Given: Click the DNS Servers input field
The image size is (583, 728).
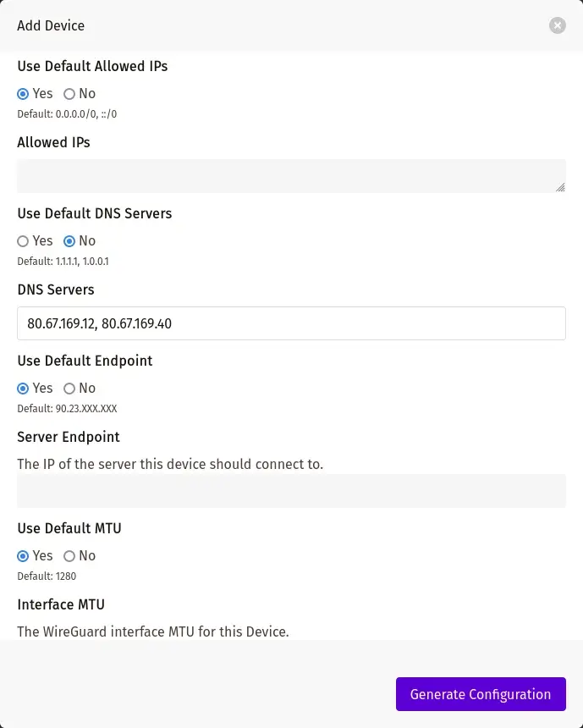Looking at the screenshot, I should [291, 323].
